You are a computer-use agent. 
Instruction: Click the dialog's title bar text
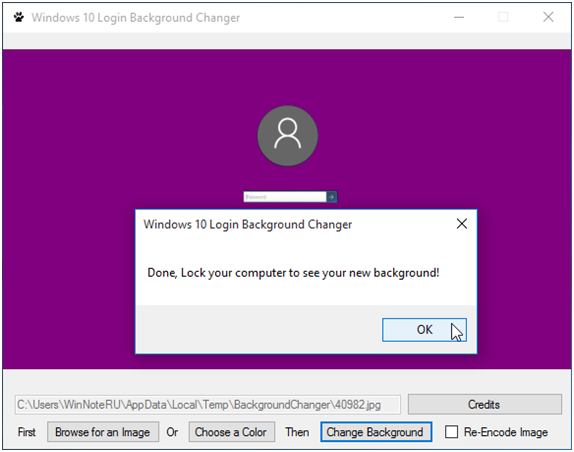pyautogui.click(x=247, y=224)
